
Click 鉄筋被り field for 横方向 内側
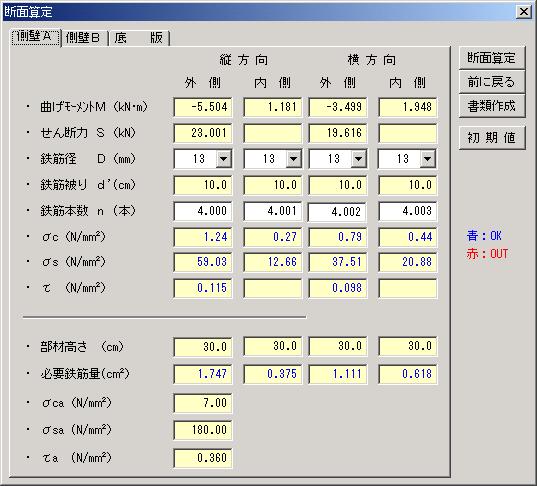pyautogui.click(x=408, y=185)
